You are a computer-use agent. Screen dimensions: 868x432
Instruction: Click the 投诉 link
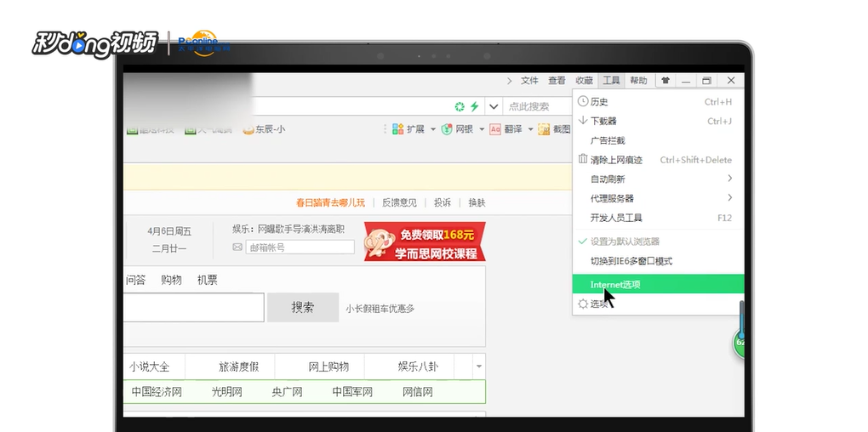click(443, 203)
